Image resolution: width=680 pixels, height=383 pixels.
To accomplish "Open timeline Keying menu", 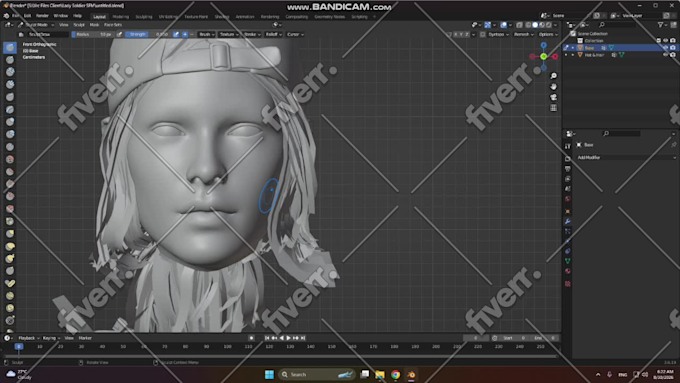I will point(51,338).
